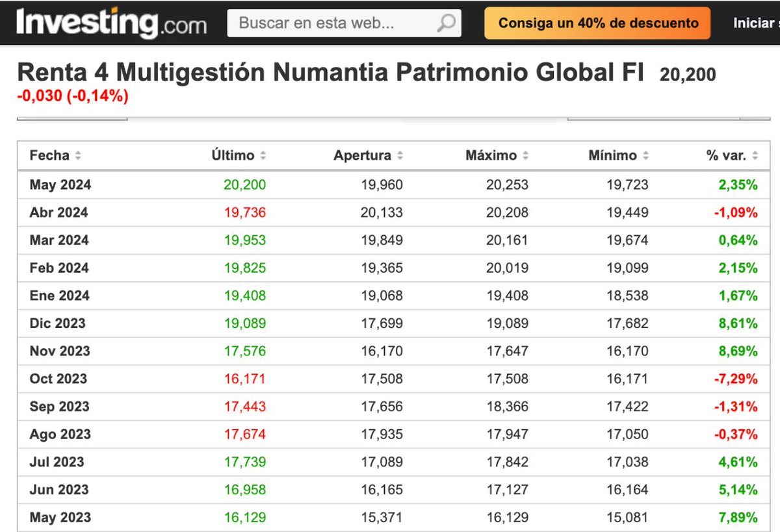Sort table by Fecha column arrows
The width and height of the screenshot is (780, 532).
(78, 156)
